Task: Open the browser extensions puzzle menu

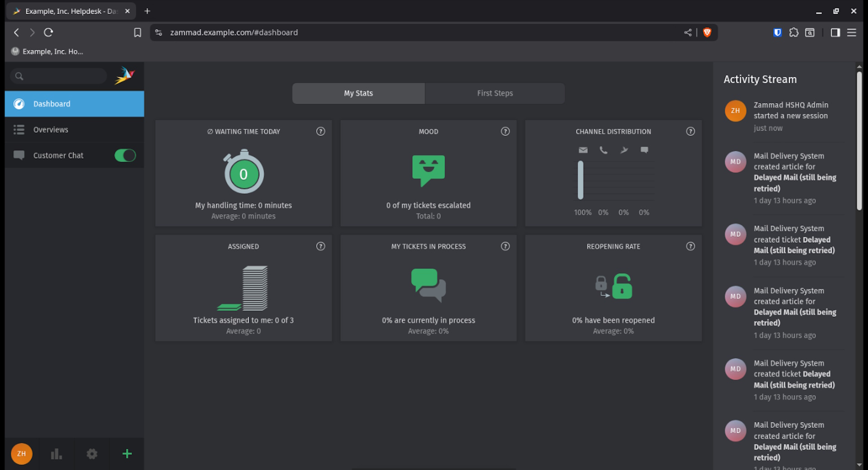Action: pyautogui.click(x=793, y=33)
